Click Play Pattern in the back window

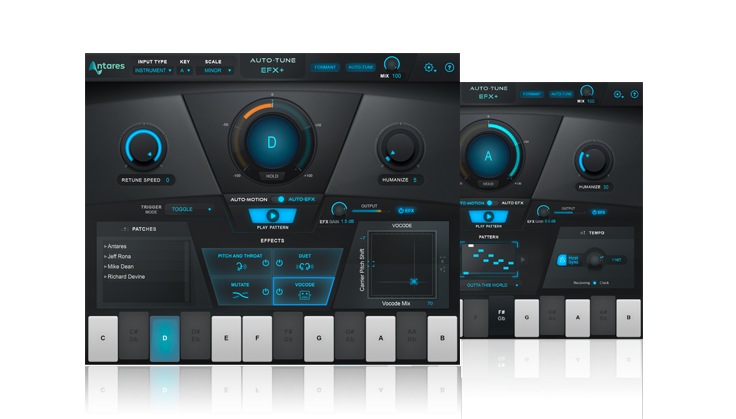tap(489, 217)
